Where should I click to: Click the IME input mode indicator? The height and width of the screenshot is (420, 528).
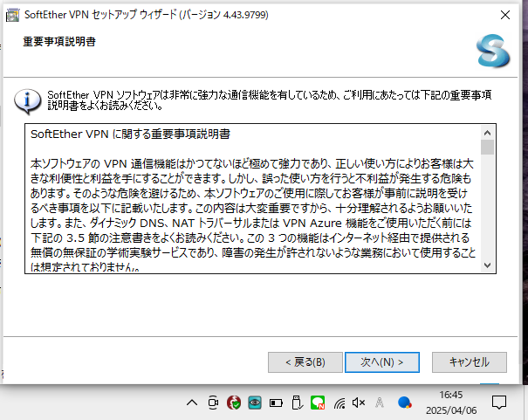tap(380, 403)
